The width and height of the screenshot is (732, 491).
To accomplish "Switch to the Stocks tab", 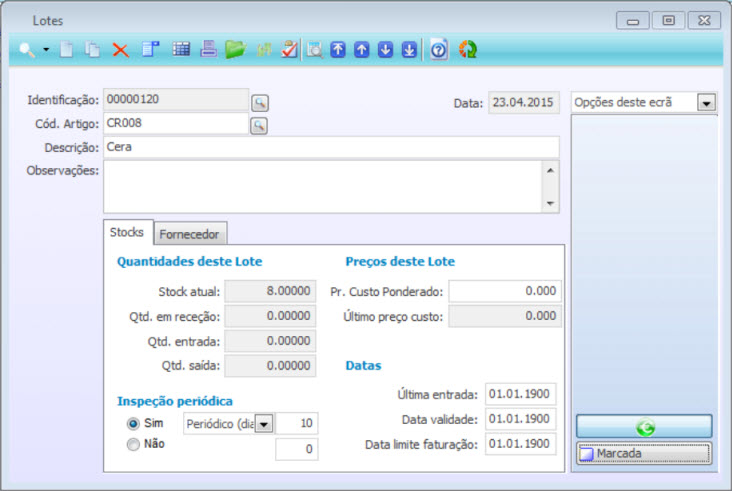I will (127, 232).
